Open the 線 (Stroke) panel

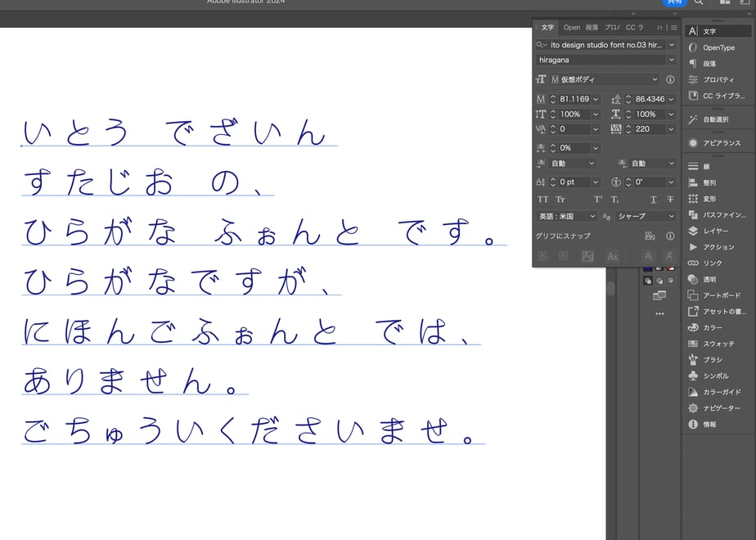[x=718, y=166]
